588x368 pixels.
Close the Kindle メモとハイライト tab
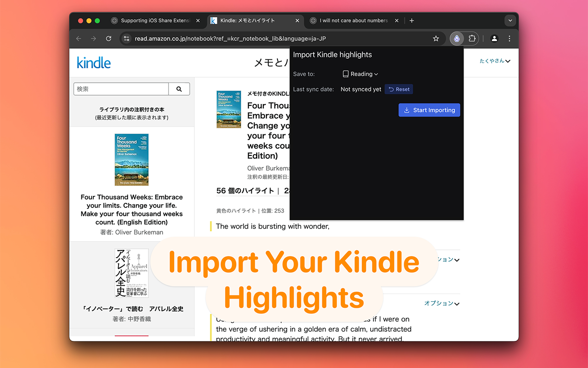coord(297,21)
